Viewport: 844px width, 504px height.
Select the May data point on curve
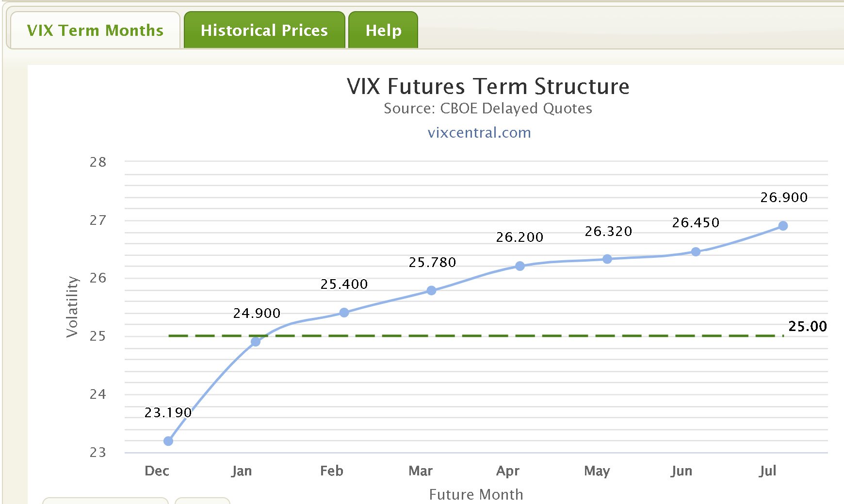[x=607, y=259]
